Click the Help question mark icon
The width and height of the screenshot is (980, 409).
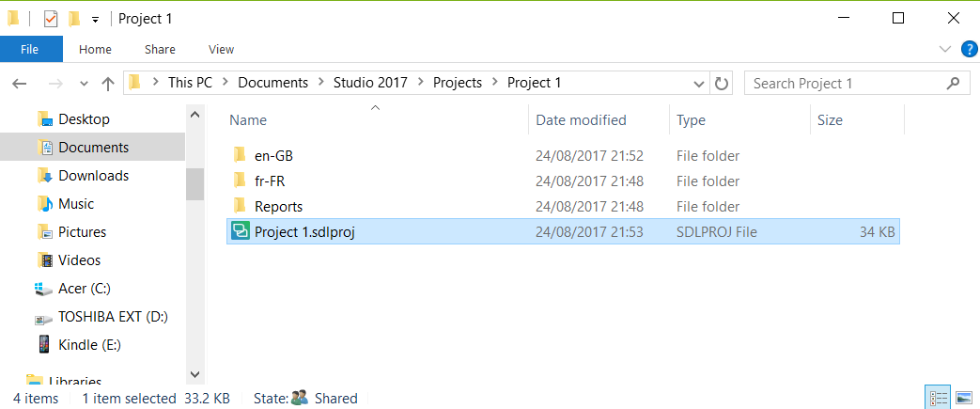pos(970,49)
